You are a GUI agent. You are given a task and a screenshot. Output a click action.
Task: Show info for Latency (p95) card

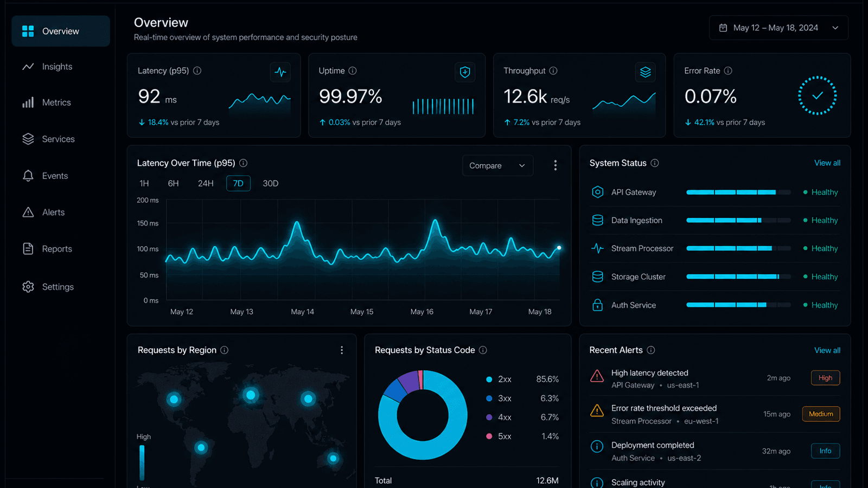tap(197, 70)
